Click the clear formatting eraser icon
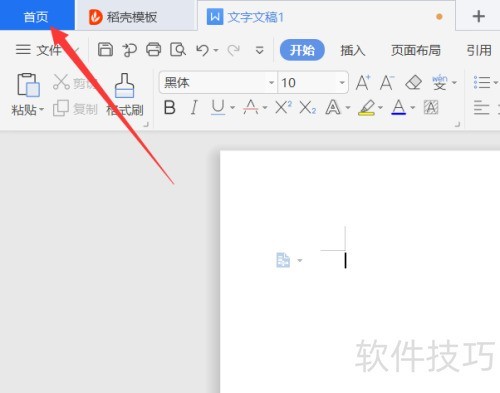Viewport: 500px width, 393px height. tap(413, 82)
